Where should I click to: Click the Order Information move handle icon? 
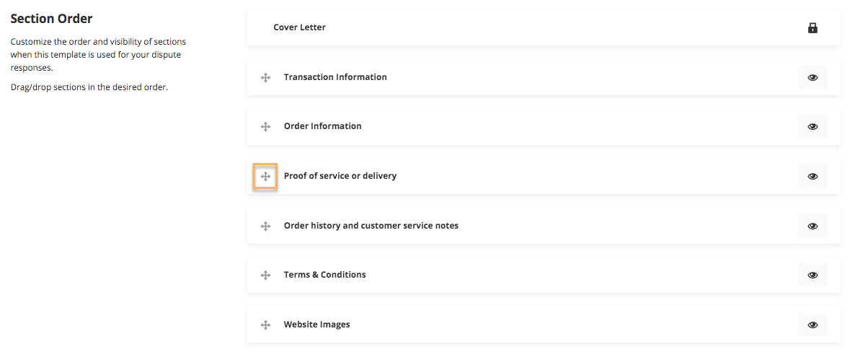coord(265,127)
